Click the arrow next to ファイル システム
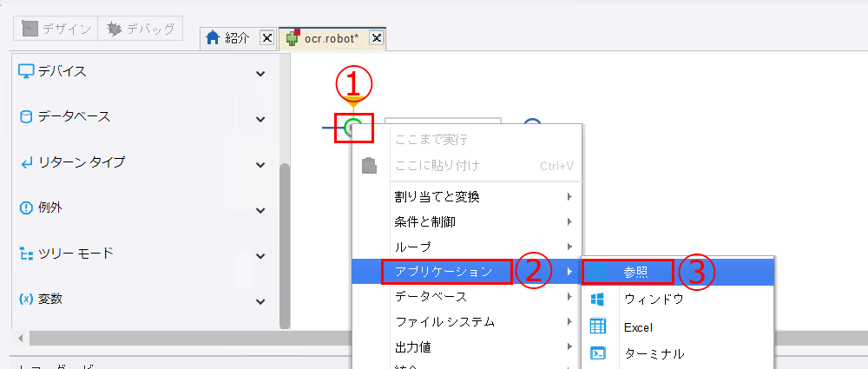Screen dimensions: 868x369 pos(569,322)
